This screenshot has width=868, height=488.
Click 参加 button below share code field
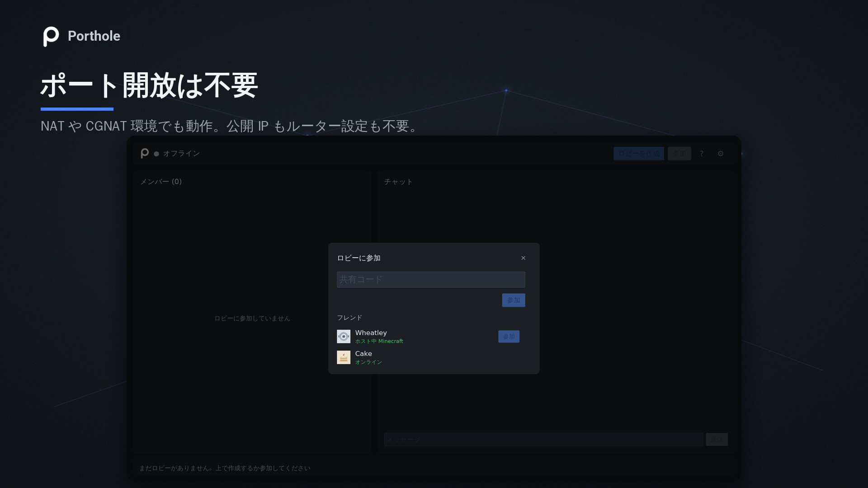point(514,300)
